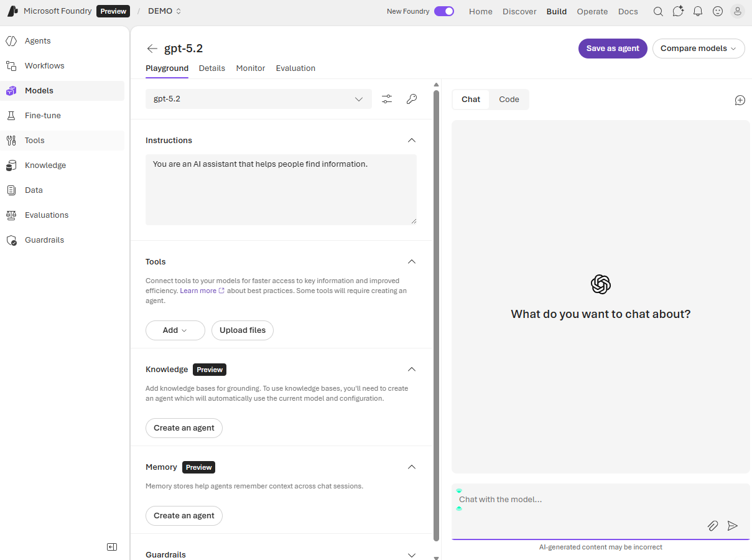Click the Models cube icon

coord(11,91)
